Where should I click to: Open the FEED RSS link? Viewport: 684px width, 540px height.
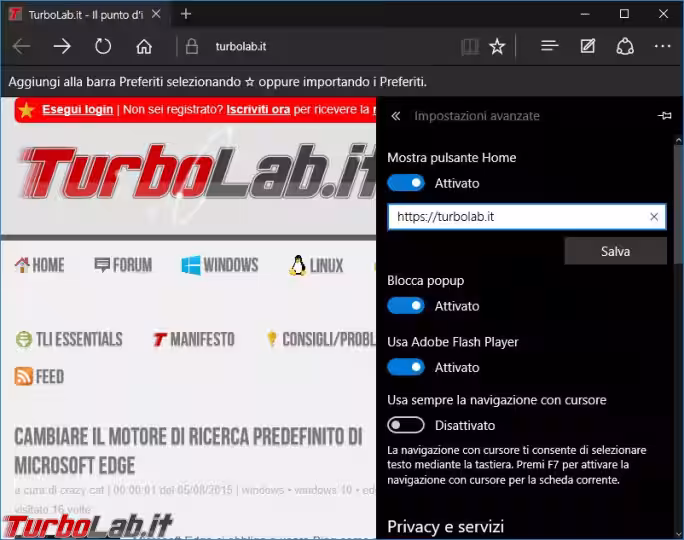[39, 376]
